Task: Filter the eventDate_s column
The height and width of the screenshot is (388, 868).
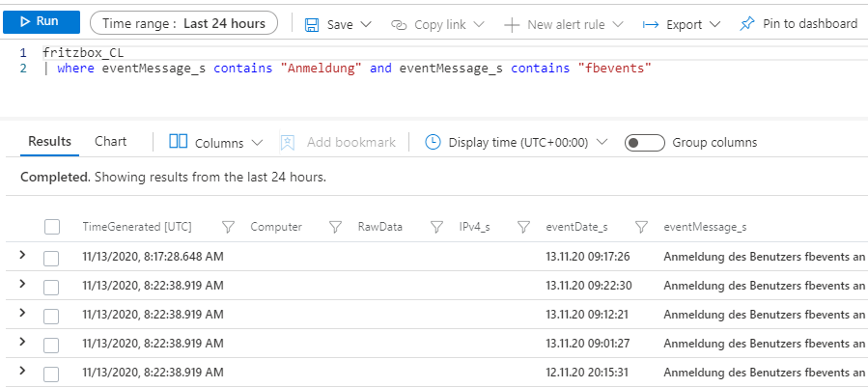Action: click(x=641, y=228)
